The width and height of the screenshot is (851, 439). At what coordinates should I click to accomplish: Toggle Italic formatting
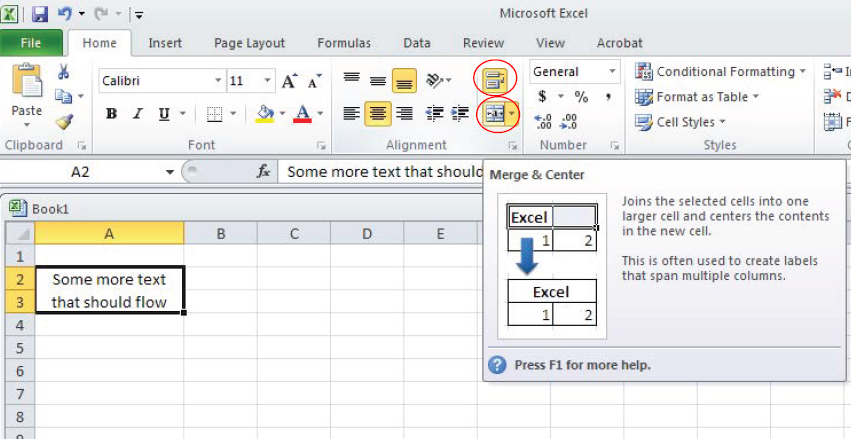(x=138, y=114)
